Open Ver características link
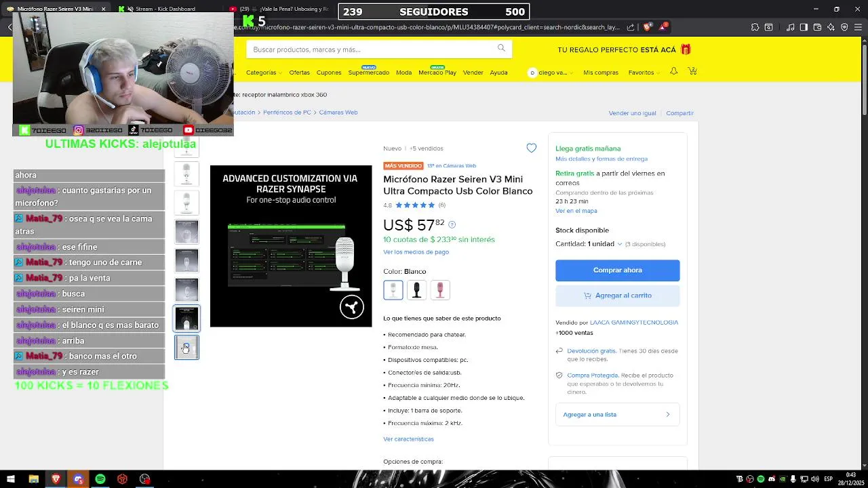 (408, 439)
